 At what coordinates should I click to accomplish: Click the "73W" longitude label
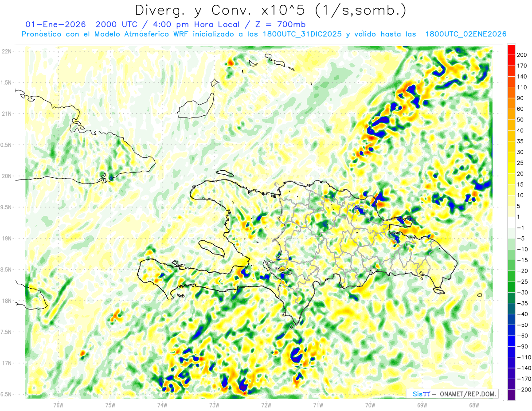(x=214, y=405)
